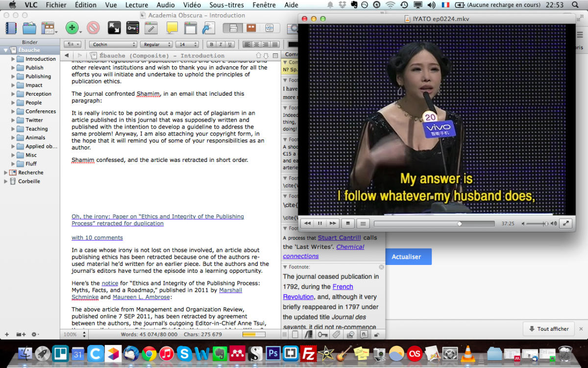The width and height of the screenshot is (588, 368).
Task: Open the Lecture menu
Action: 137,5
